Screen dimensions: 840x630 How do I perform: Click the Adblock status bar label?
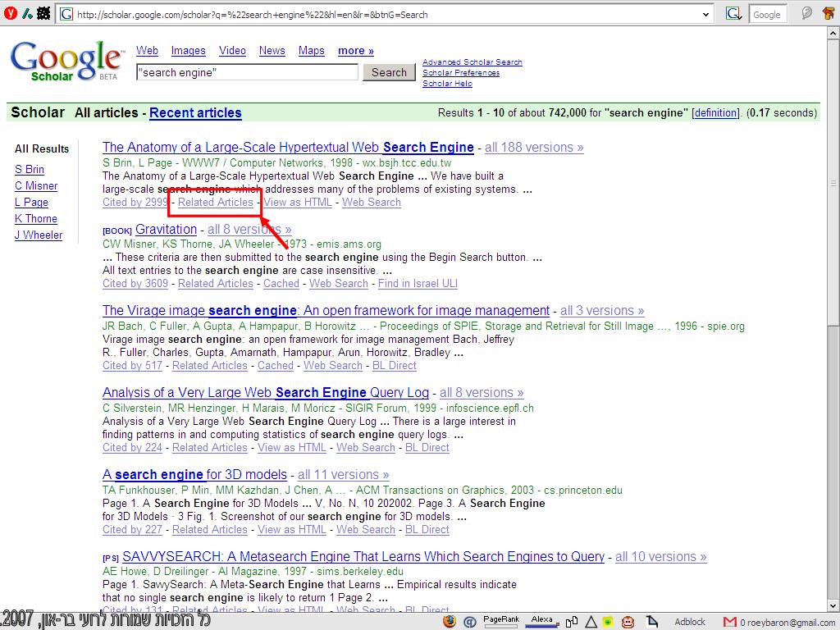pos(689,622)
